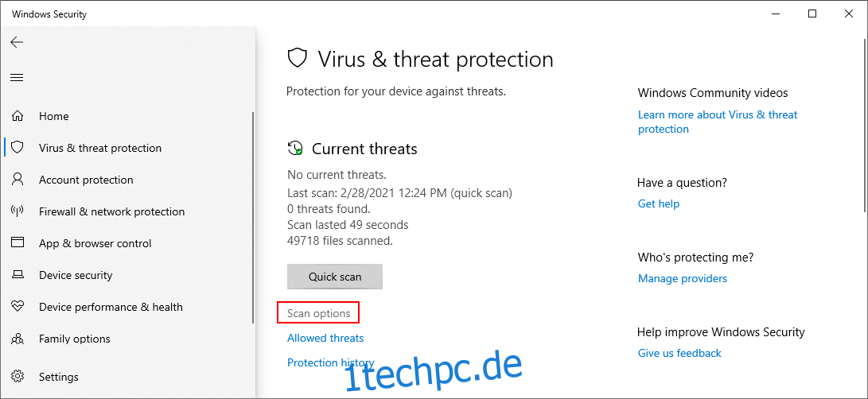Click the main content vertical scrollbar
This screenshot has height=399, width=868.
click(865, 125)
